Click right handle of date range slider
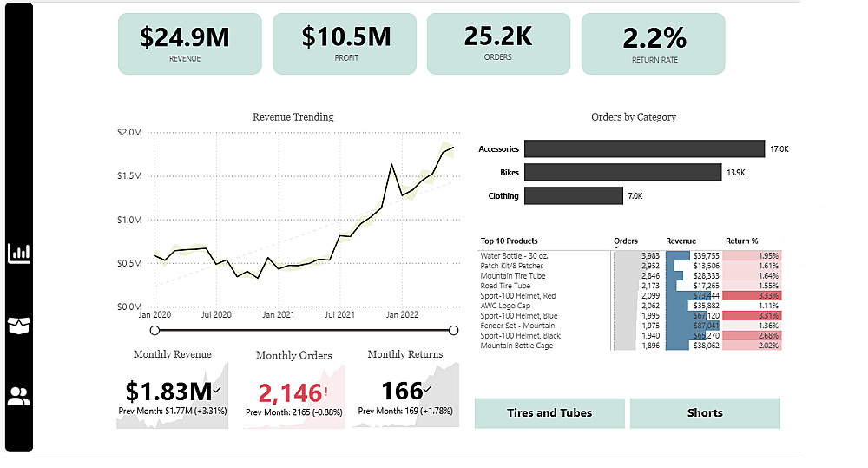The image size is (868, 468). [x=453, y=330]
